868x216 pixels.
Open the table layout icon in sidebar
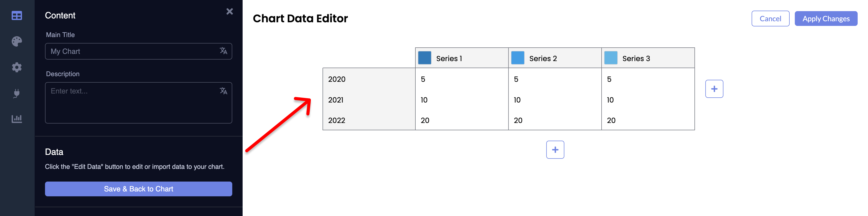pos(17,16)
